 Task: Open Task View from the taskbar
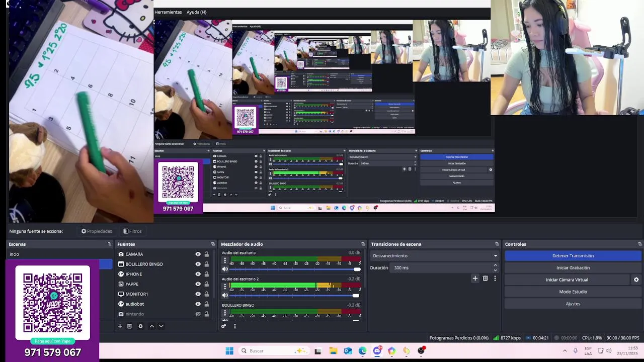click(x=317, y=351)
